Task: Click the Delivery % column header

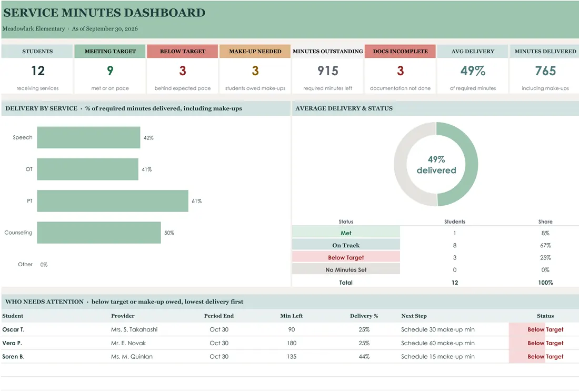Action: point(364,316)
